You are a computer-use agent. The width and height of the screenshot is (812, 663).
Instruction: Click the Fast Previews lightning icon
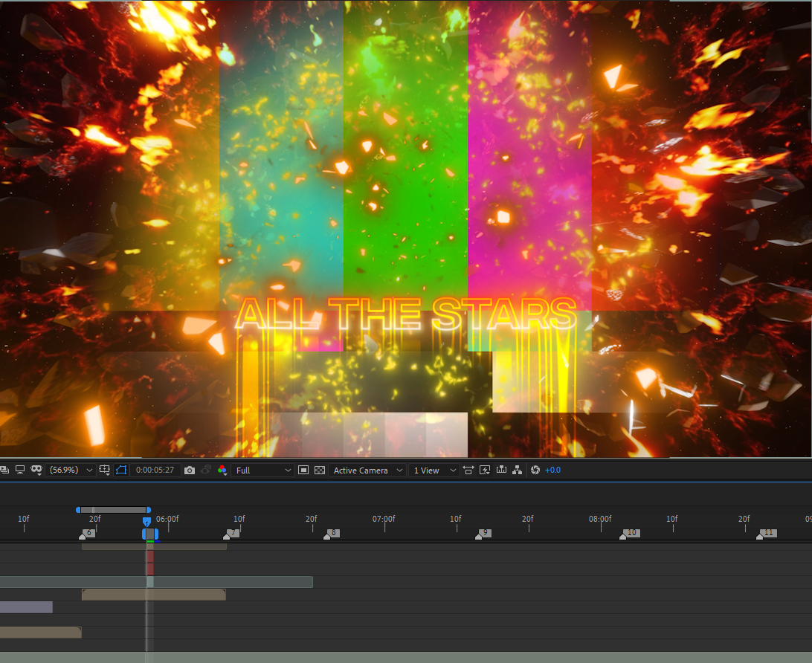486,470
